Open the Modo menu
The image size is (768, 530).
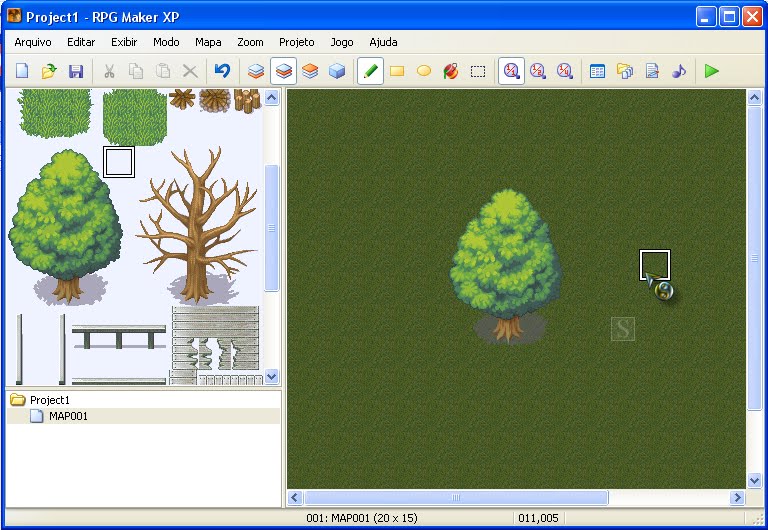[166, 42]
